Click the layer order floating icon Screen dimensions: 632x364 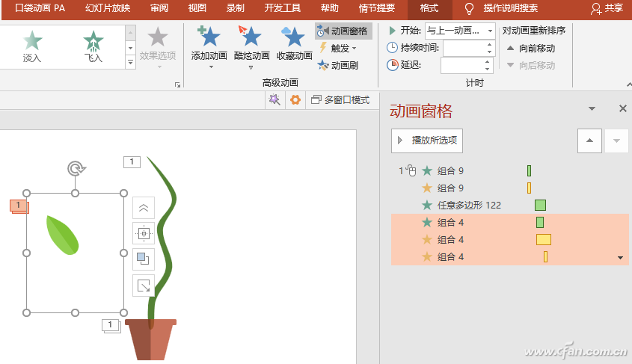[x=144, y=259]
